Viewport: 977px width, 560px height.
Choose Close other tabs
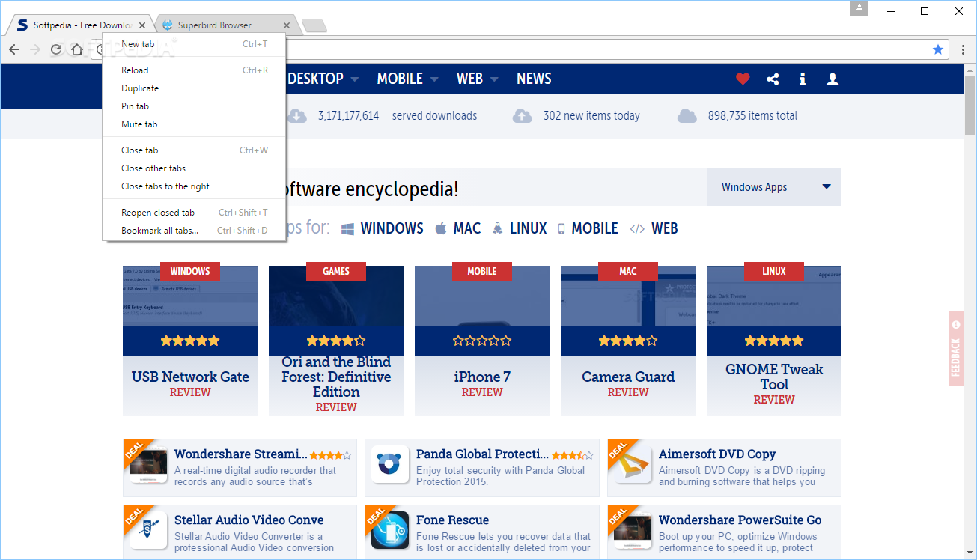pos(194,168)
